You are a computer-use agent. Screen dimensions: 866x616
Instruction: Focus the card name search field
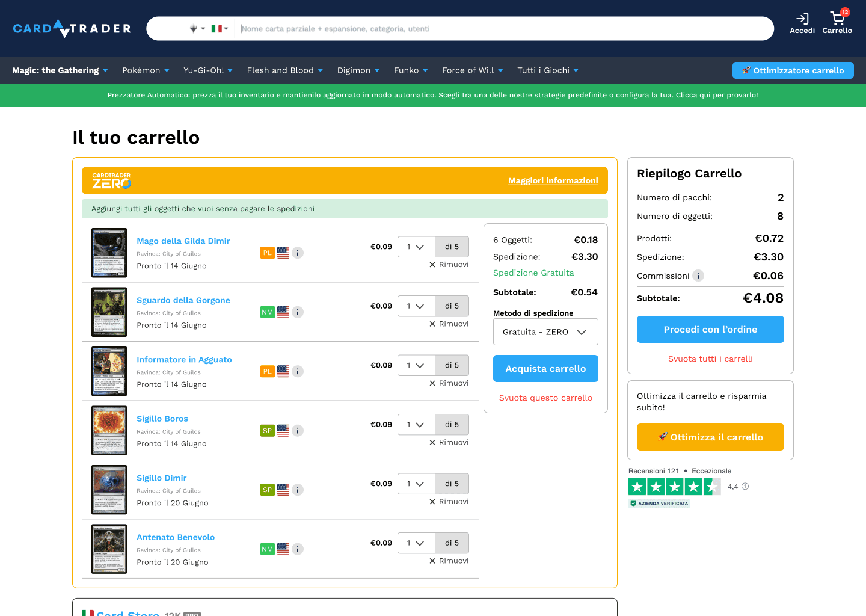(x=504, y=28)
